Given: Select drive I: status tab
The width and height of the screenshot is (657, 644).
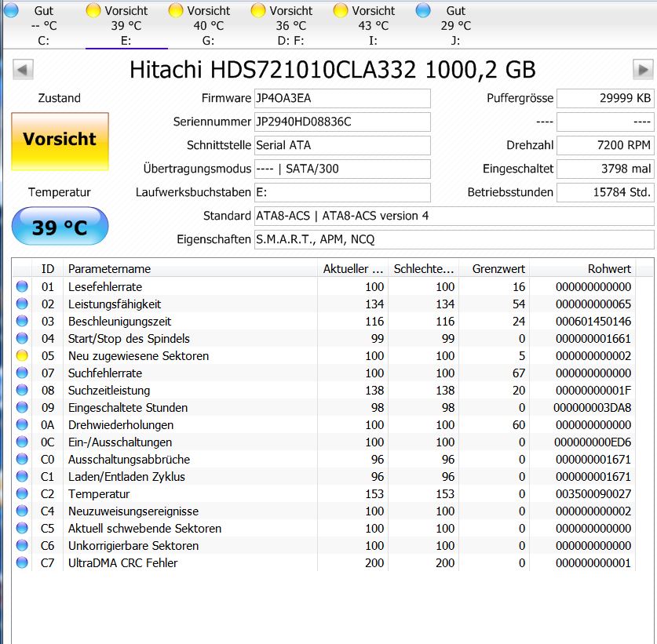Looking at the screenshot, I should point(374,25).
